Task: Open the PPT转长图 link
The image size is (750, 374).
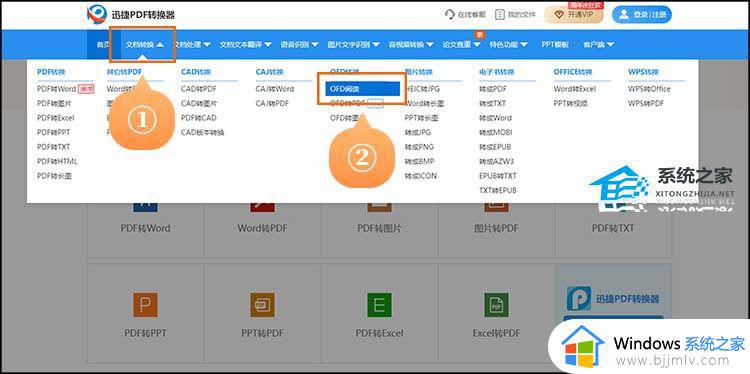Action: click(421, 118)
